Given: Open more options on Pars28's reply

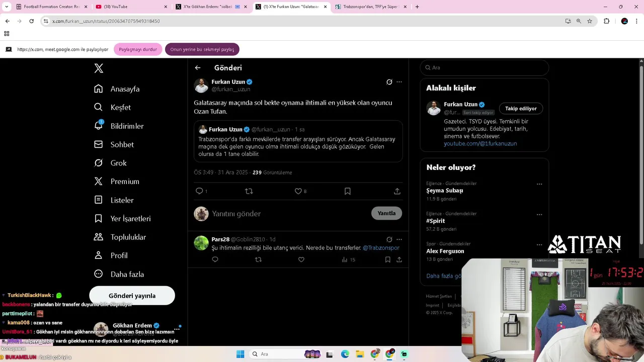Looking at the screenshot, I should 399,239.
